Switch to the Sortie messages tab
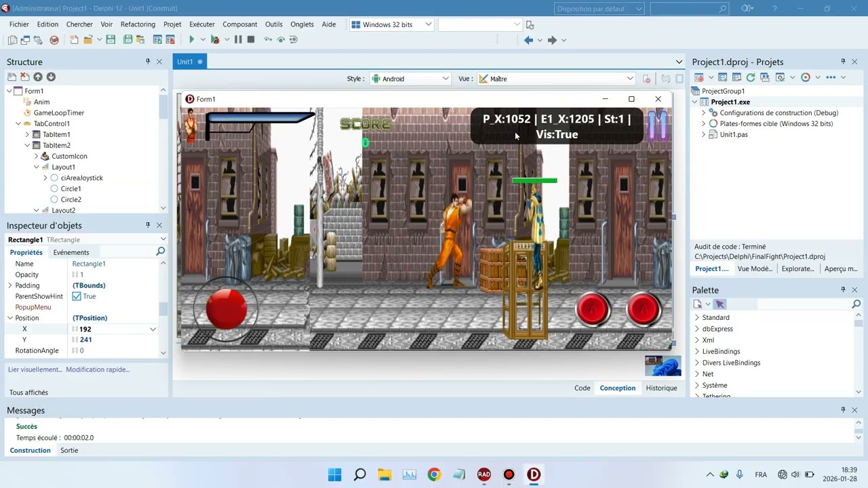This screenshot has height=488, width=868. pyautogui.click(x=69, y=450)
